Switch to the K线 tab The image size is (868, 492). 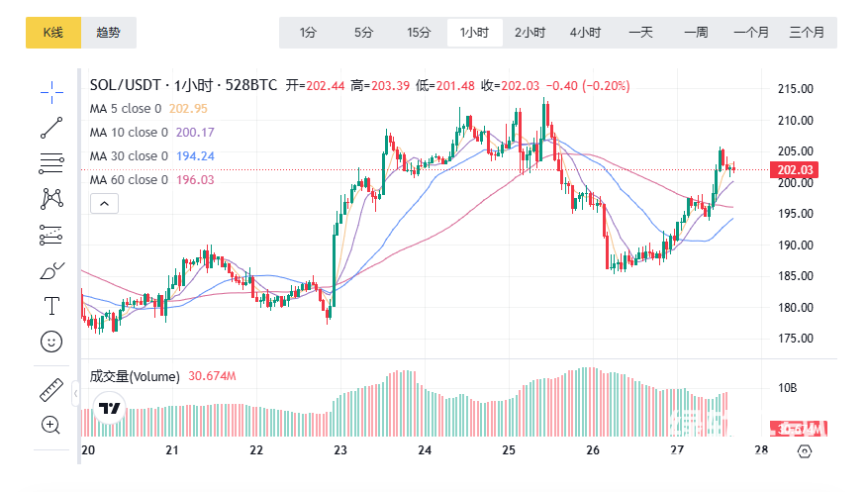tap(52, 33)
